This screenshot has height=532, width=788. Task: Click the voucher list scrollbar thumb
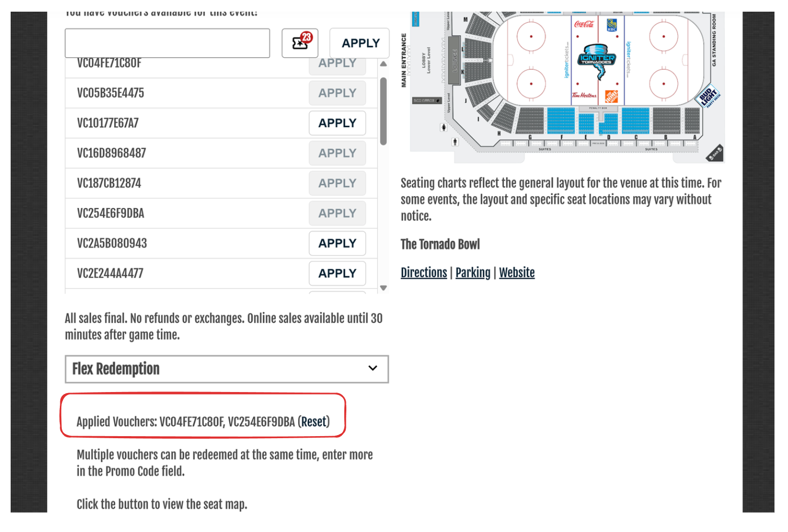[383, 112]
